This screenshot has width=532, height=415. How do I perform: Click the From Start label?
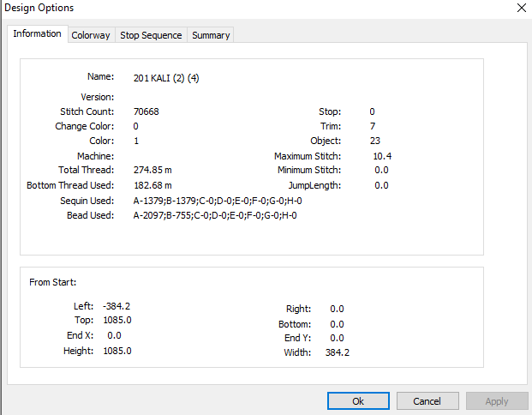click(x=53, y=282)
